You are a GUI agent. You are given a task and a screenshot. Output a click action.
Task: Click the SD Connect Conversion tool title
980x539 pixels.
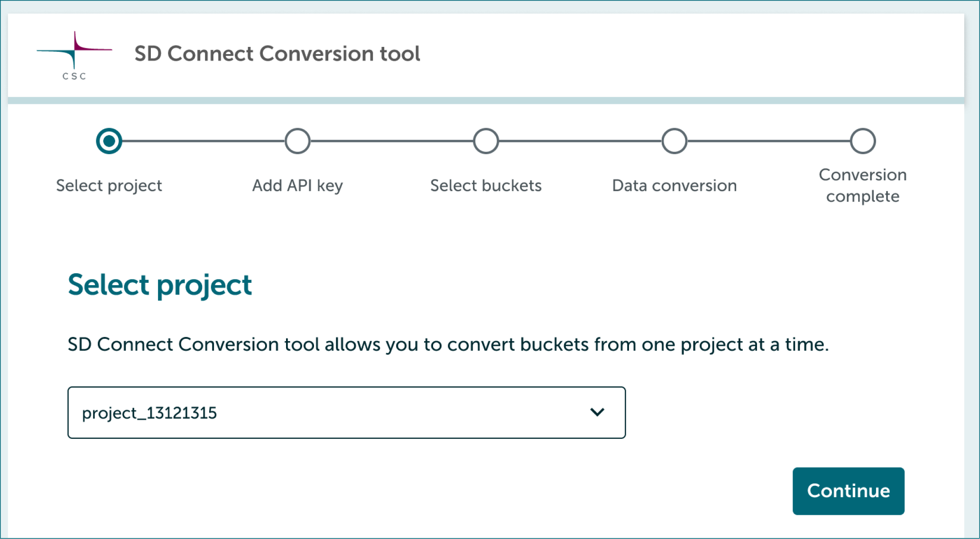pyautogui.click(x=277, y=54)
